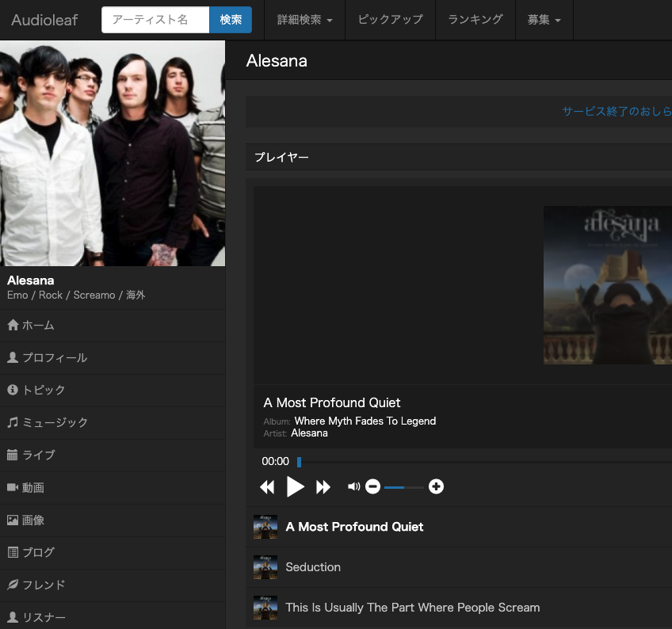This screenshot has height=629, width=672.
Task: Click thumbnail beside This Is Usually The Part
Action: click(x=265, y=608)
